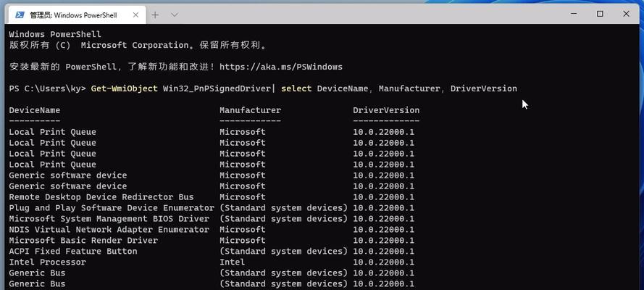Click the NDIS Virtual Network Adapter Enumerator row

click(212, 230)
